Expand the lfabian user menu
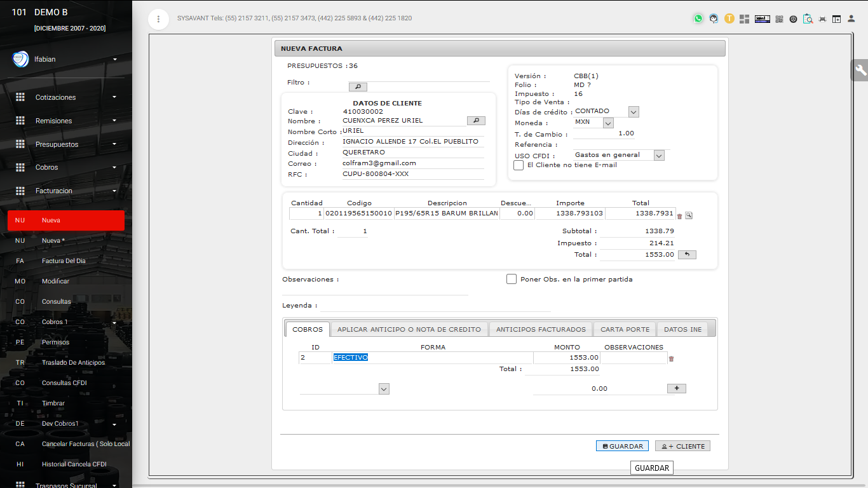The height and width of the screenshot is (488, 868). (115, 59)
